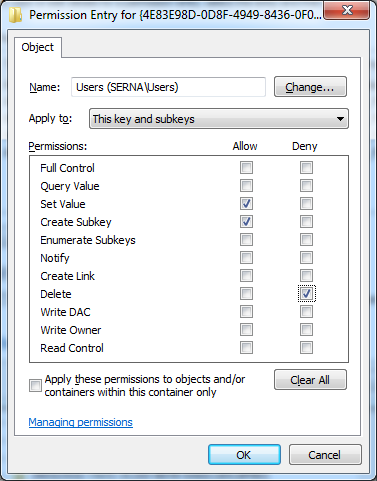The height and width of the screenshot is (481, 377).
Task: Click the Permissions: label
Action: [58, 146]
